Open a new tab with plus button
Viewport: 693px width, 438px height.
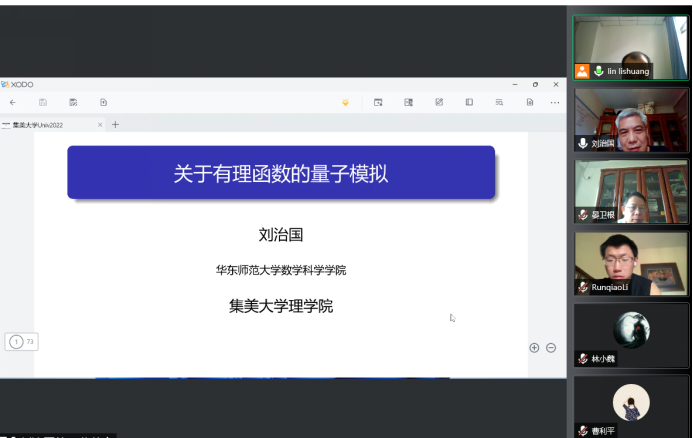click(x=115, y=125)
